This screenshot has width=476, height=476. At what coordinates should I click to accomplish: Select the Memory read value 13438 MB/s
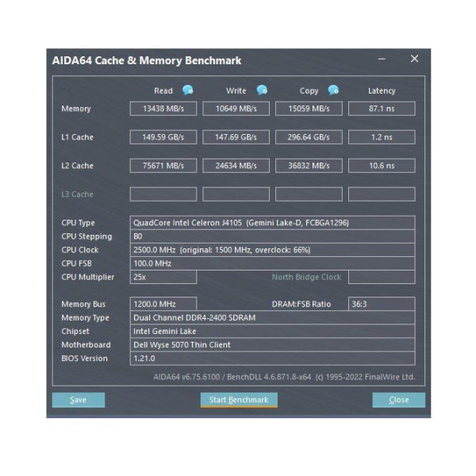[163, 109]
